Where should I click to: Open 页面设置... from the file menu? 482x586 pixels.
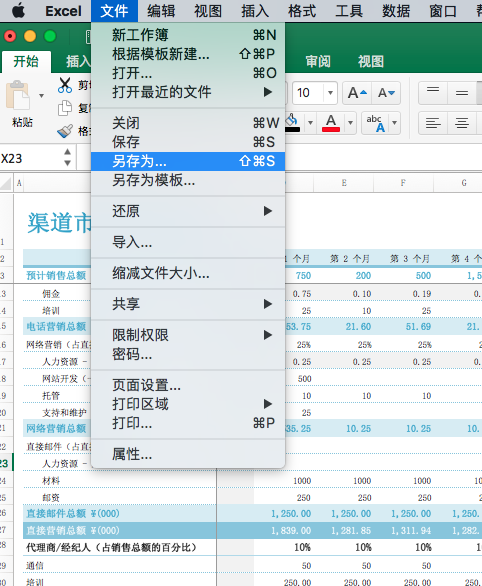tap(188, 385)
